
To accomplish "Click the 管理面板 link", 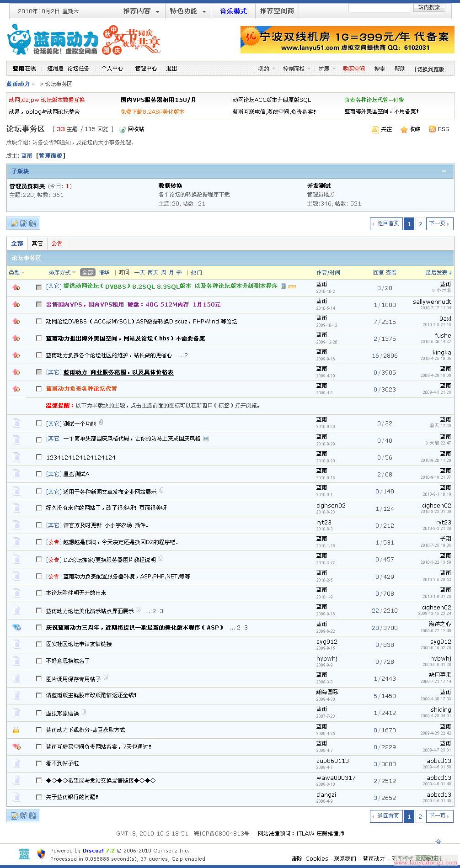I will pos(51,156).
